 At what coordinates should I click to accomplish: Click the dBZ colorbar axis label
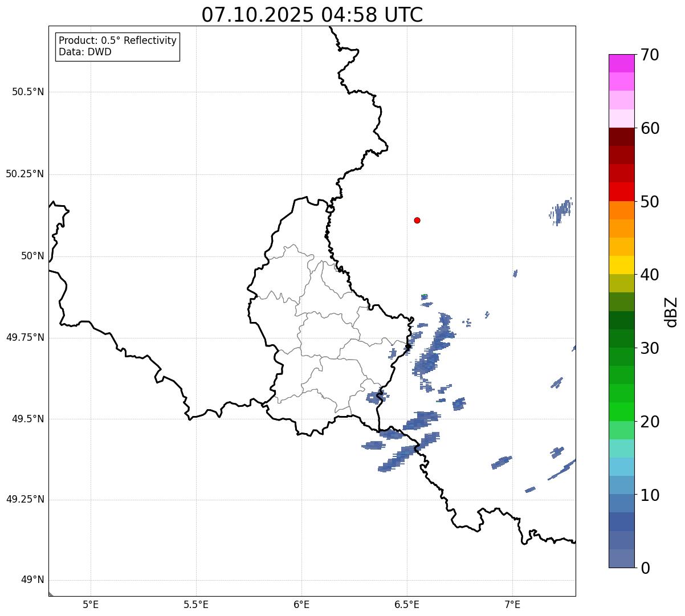(671, 311)
